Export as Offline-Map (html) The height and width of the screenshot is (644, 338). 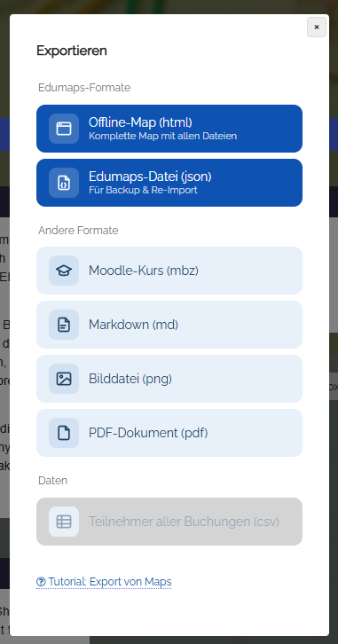point(169,129)
